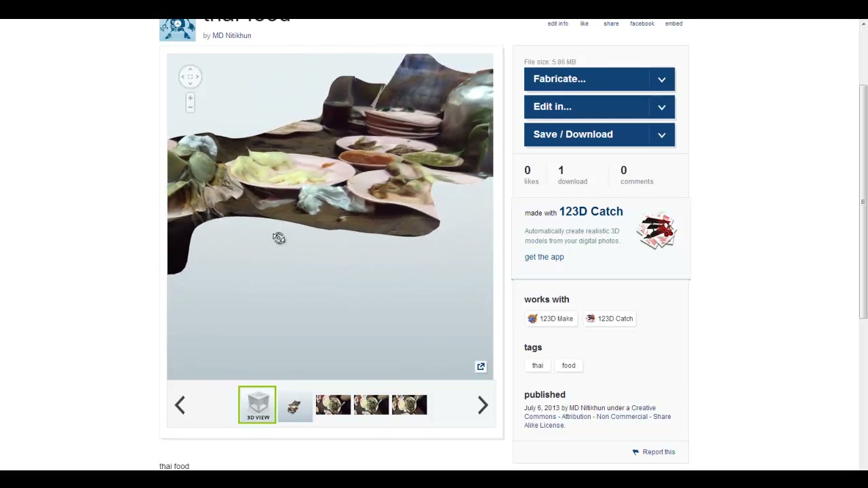Advance thumbnails with the right arrow

tap(483, 405)
